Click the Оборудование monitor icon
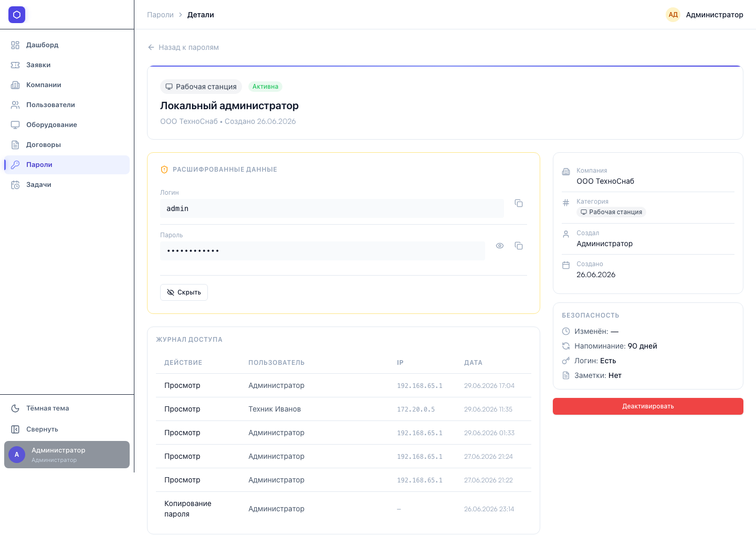 point(15,125)
